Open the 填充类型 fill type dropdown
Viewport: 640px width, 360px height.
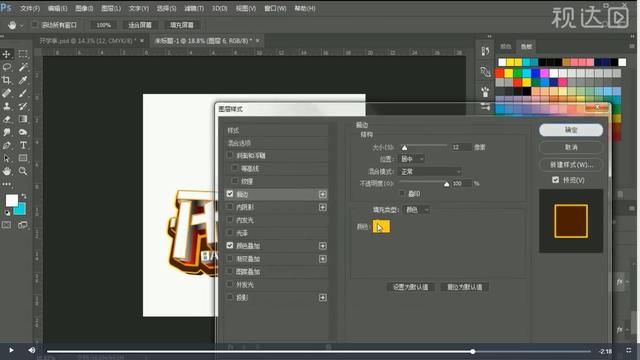click(x=417, y=210)
